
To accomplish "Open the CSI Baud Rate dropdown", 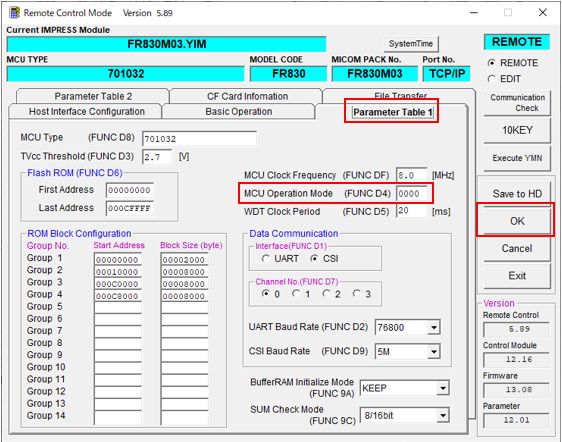I will click(434, 352).
